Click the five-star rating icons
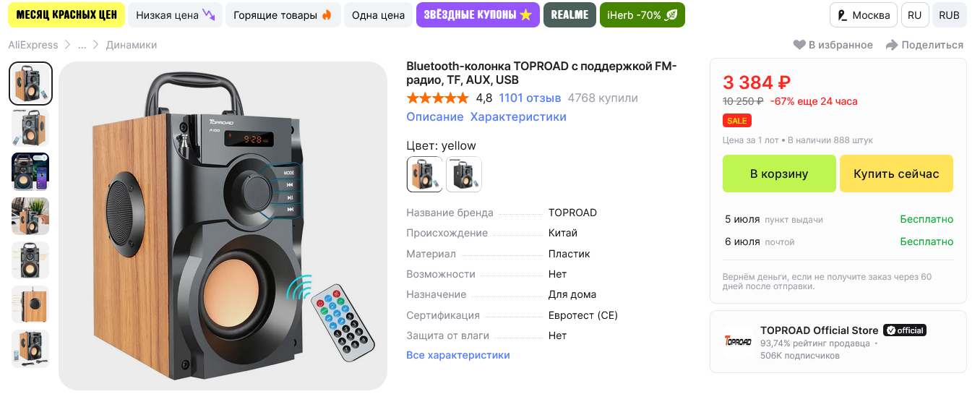 click(x=437, y=98)
